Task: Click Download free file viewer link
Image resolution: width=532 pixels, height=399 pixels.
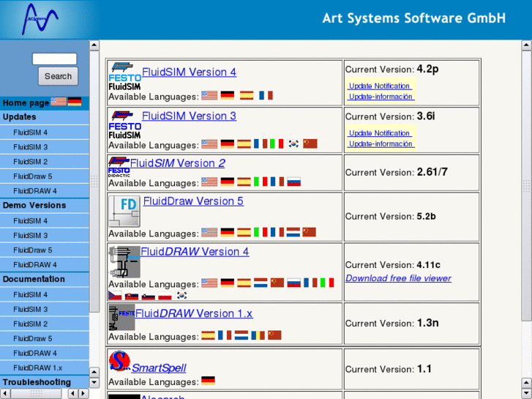Action: coord(398,278)
